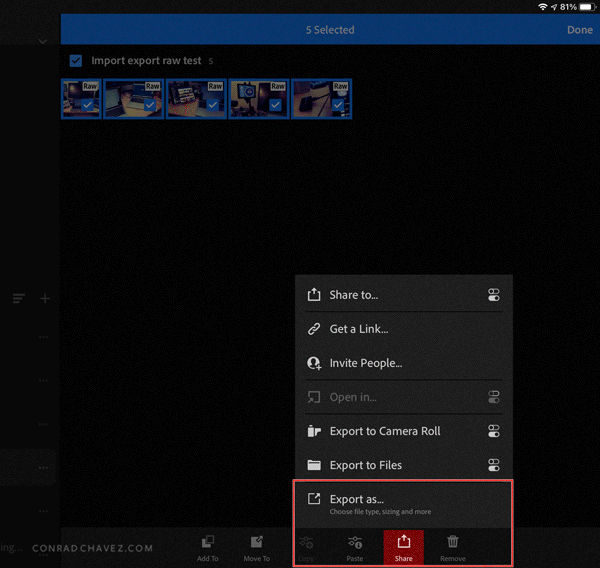Open Export to Camera Roll settings icon
600x568 pixels.
coord(494,431)
